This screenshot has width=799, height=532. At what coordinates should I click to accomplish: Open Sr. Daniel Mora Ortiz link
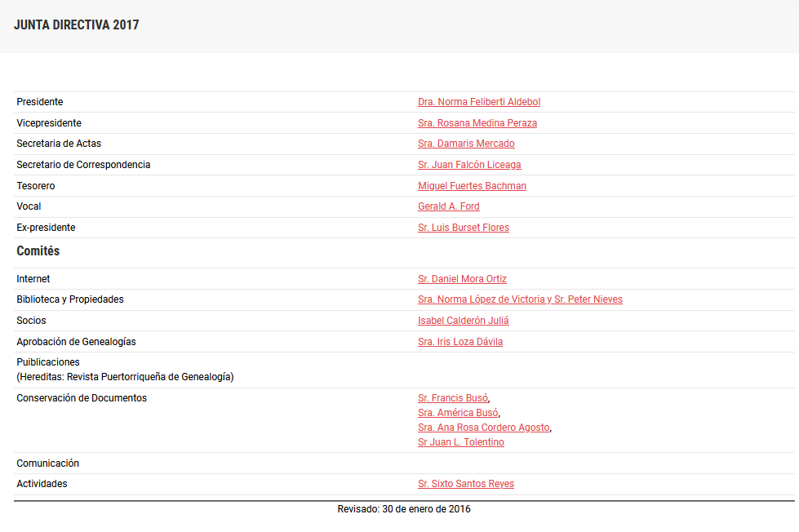[462, 279]
